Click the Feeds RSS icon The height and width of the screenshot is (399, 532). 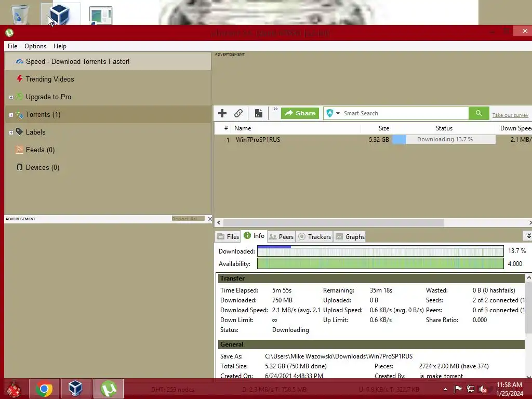(19, 150)
